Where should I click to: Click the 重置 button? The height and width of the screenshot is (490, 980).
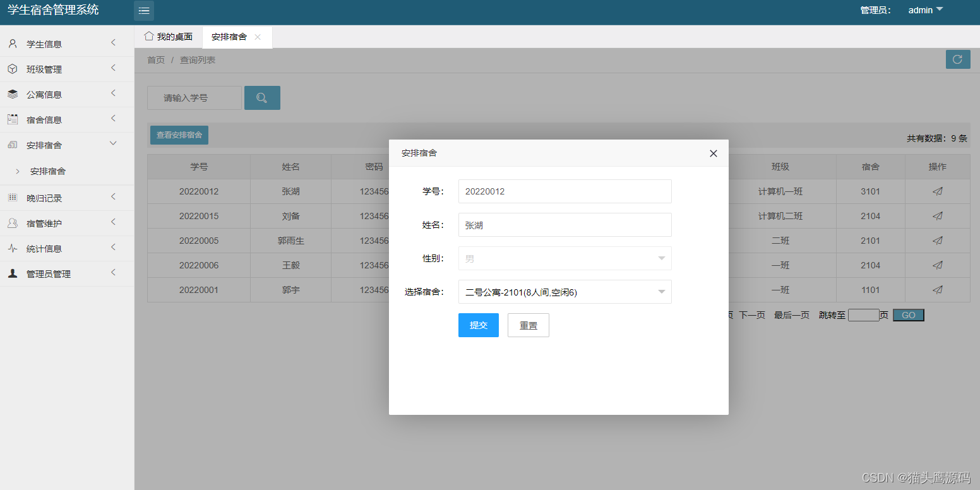click(x=529, y=325)
